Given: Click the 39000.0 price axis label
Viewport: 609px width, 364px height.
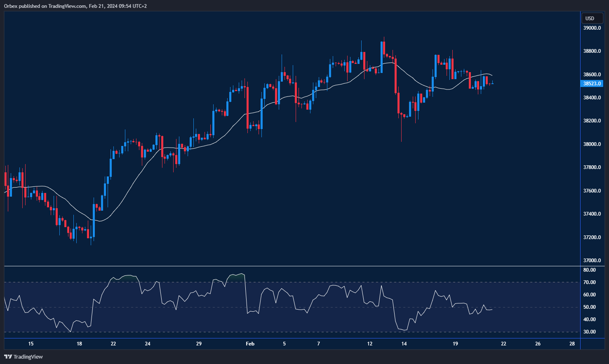Looking at the screenshot, I should [592, 28].
